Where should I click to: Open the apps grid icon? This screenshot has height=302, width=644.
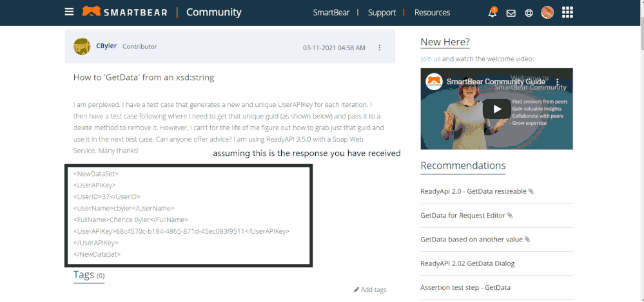567,12
